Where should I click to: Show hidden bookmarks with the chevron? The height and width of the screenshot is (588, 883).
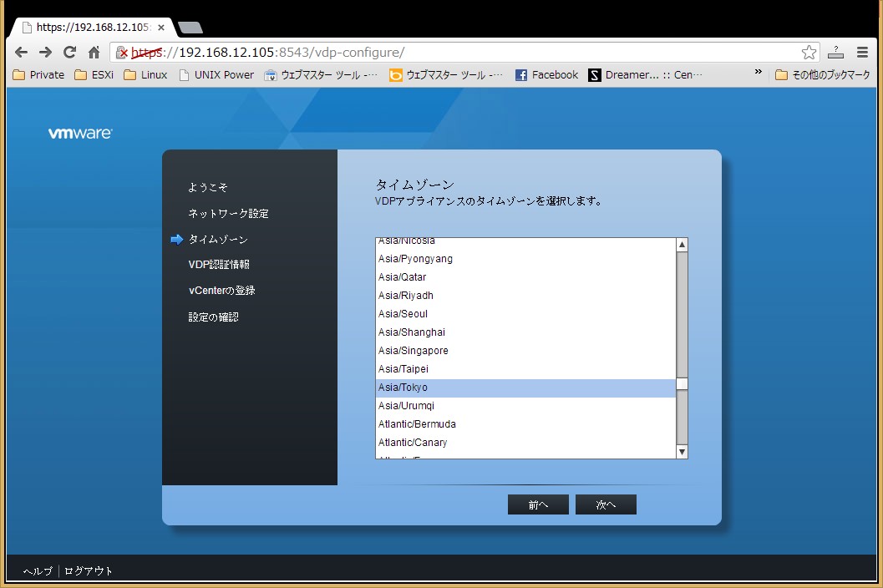click(x=758, y=72)
